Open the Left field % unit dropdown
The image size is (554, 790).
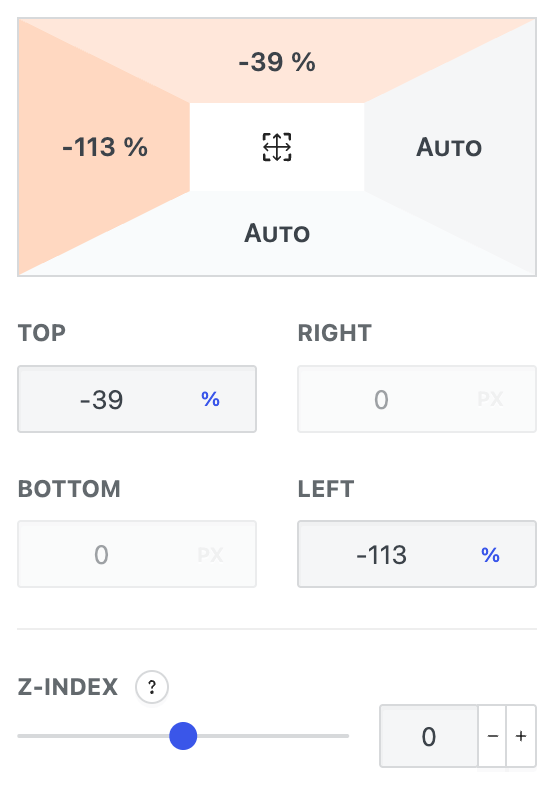coord(491,554)
